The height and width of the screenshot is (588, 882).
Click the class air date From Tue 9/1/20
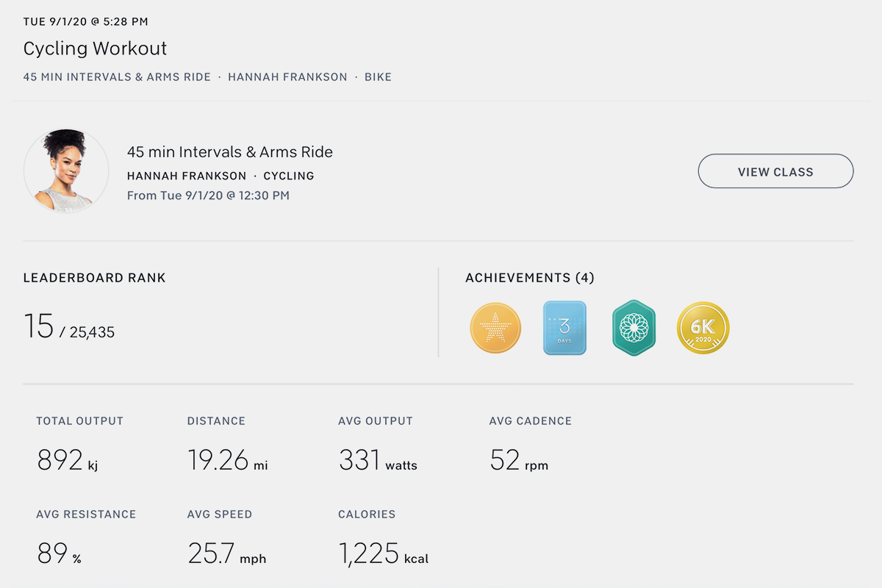click(208, 196)
